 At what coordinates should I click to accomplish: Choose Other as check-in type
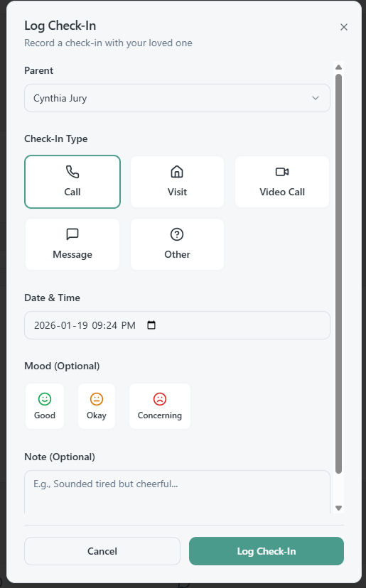click(x=177, y=244)
